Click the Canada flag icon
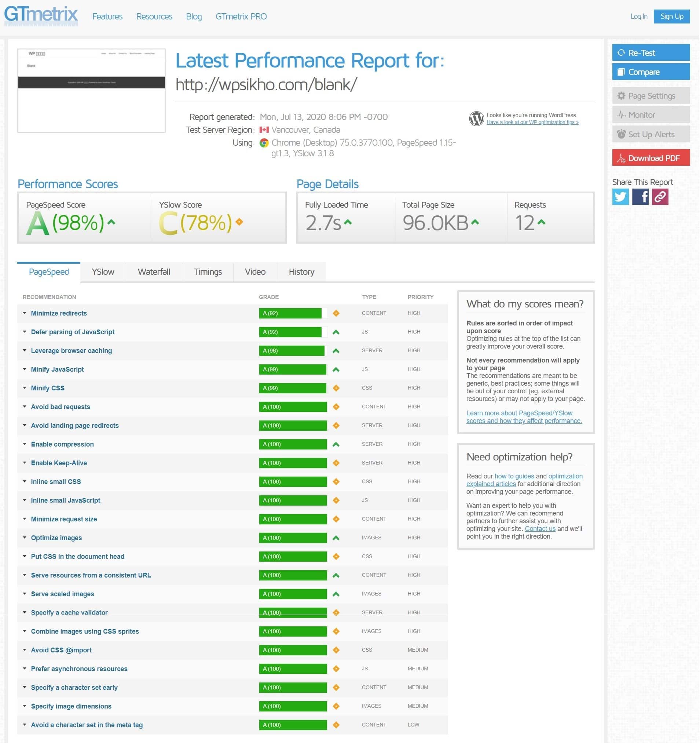Screen dimensions: 700x743 pos(264,130)
